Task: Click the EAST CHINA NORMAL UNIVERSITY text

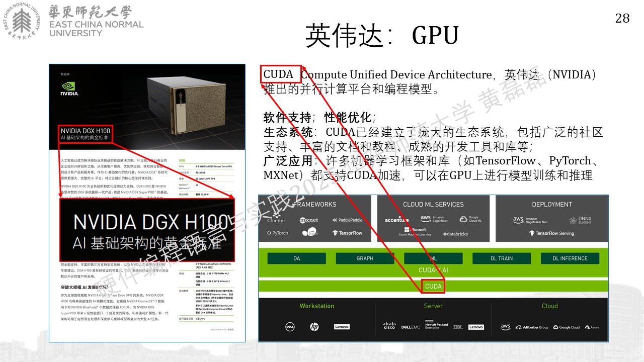Action: pos(97,29)
